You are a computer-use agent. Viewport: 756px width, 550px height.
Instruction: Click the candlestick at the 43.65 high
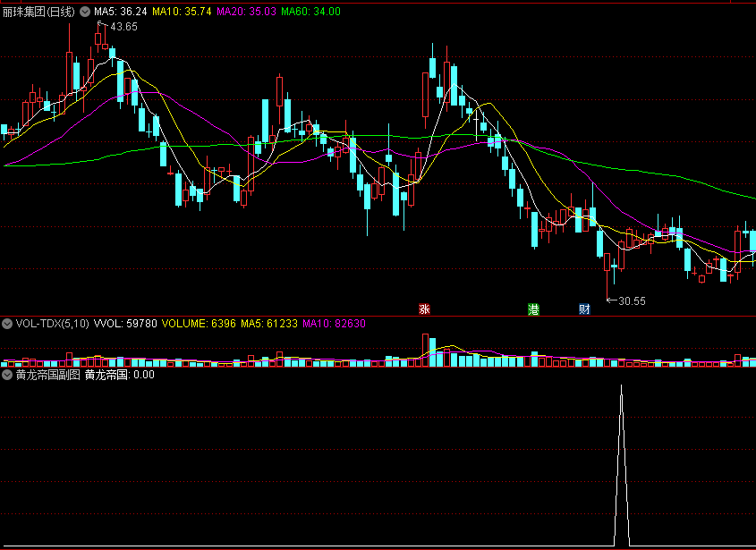coord(98,38)
